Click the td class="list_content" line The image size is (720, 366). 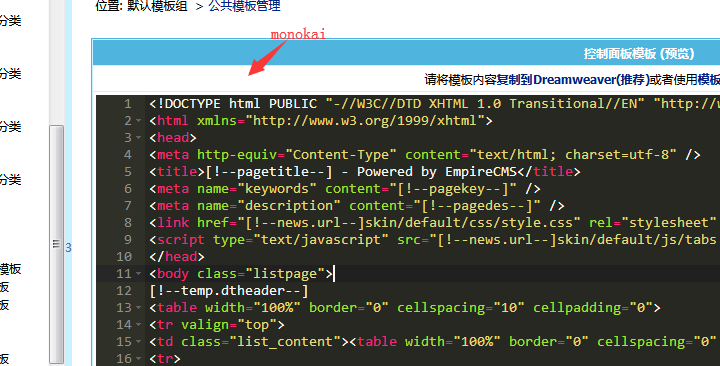point(434,342)
